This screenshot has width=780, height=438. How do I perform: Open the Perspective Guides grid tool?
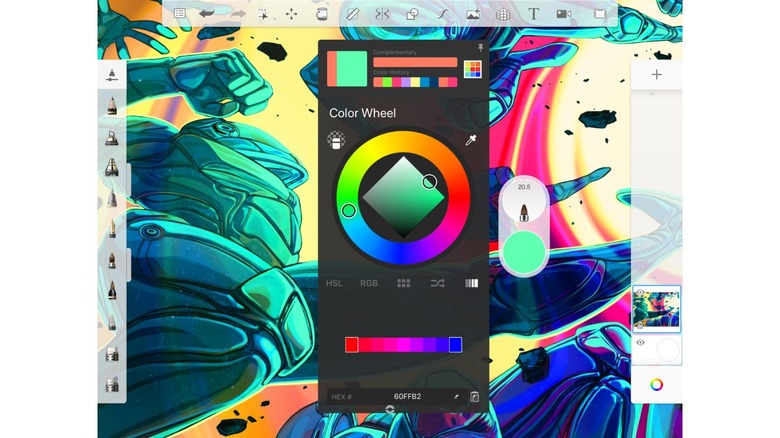(504, 14)
